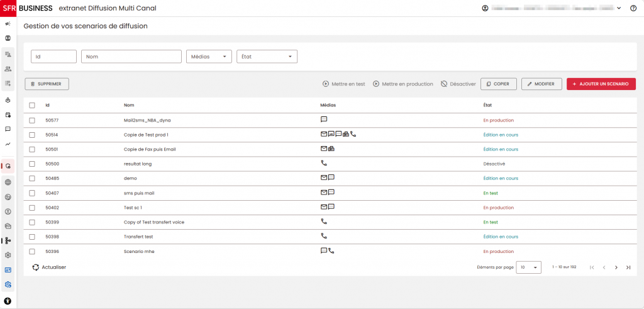Open Éléments par page dropdown
The image size is (644, 309).
528,267
